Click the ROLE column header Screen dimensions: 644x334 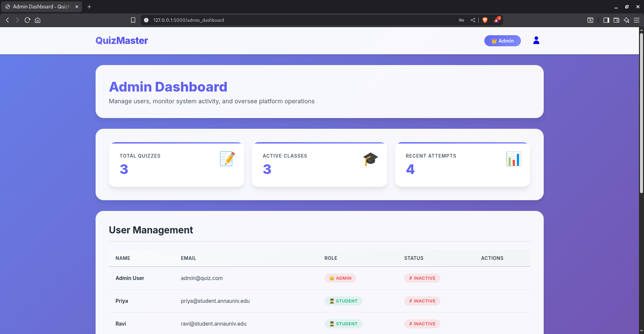pos(331,258)
